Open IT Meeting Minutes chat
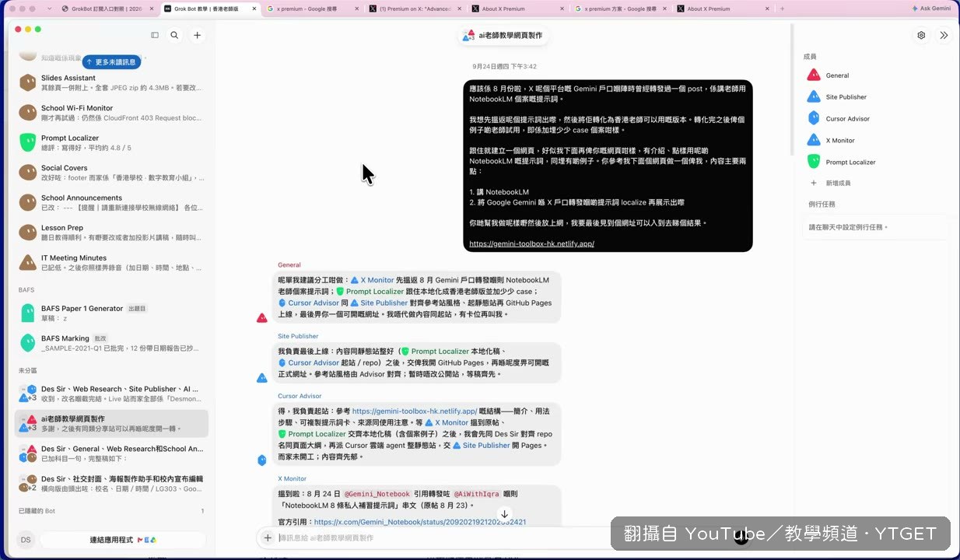 (113, 262)
